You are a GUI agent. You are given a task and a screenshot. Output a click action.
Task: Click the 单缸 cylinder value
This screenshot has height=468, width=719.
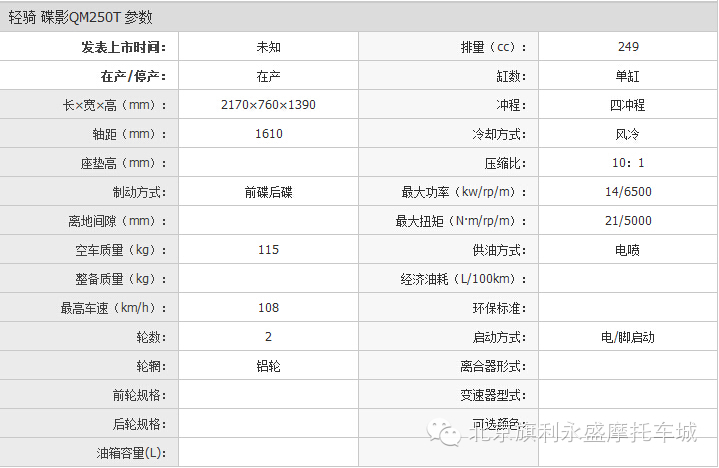[x=628, y=76]
